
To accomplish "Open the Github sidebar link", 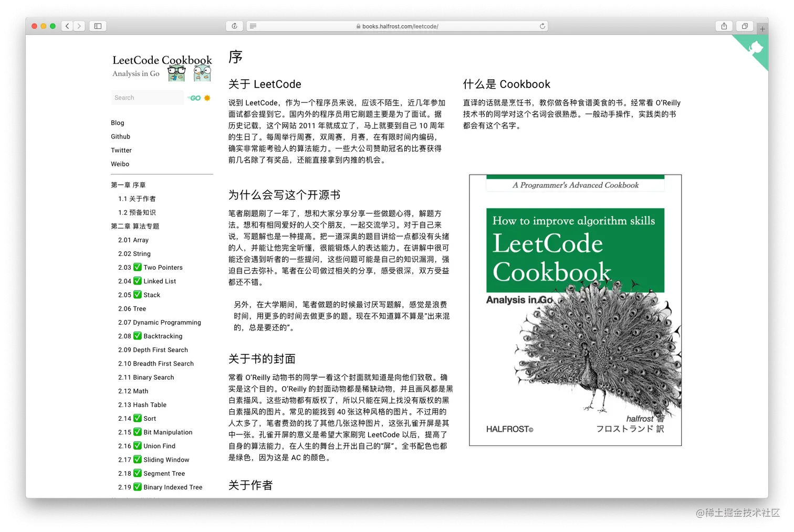I will click(121, 136).
